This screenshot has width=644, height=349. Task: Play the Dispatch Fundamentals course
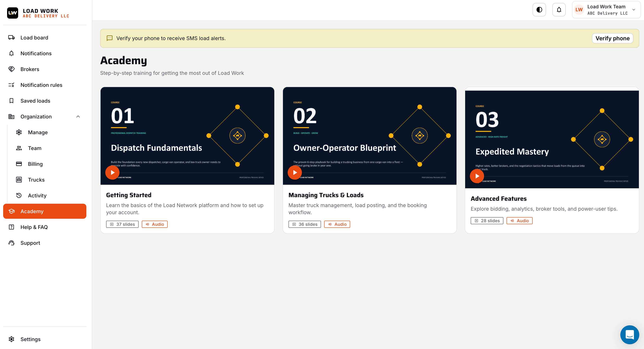[112, 173]
